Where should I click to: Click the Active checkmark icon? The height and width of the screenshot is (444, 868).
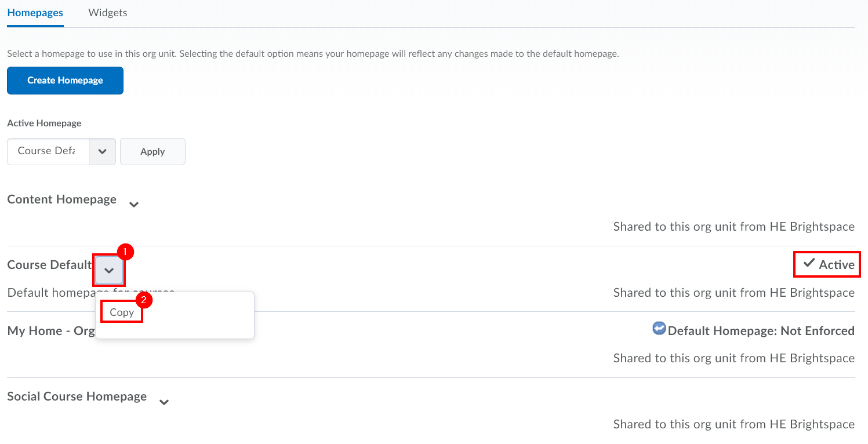(x=809, y=264)
